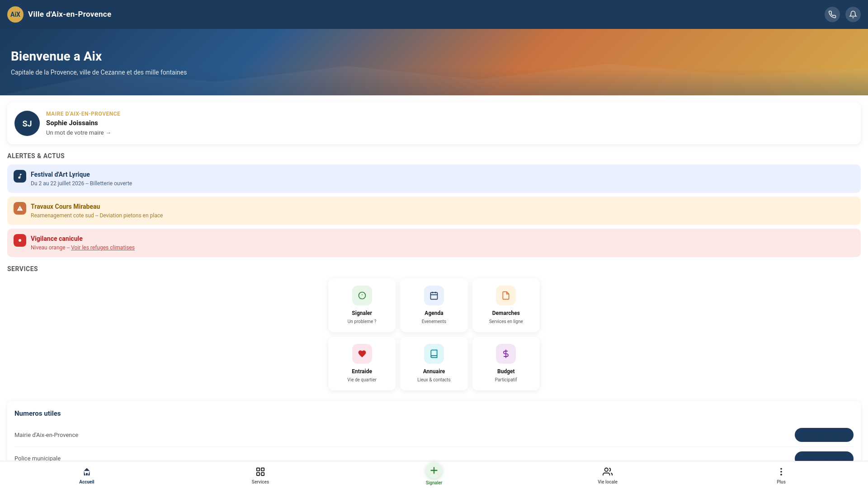Click 'Evenements' text under Agenda
868x488 pixels.
tap(434, 322)
